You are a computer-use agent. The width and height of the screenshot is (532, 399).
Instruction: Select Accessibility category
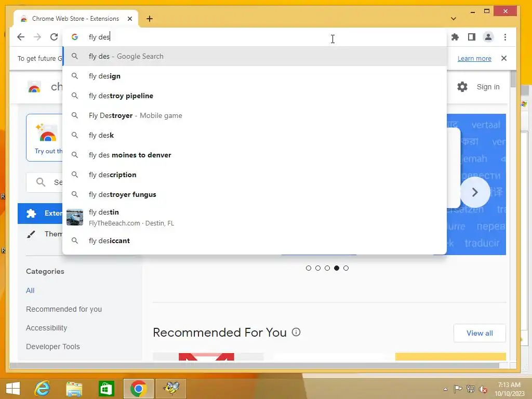coord(46,328)
